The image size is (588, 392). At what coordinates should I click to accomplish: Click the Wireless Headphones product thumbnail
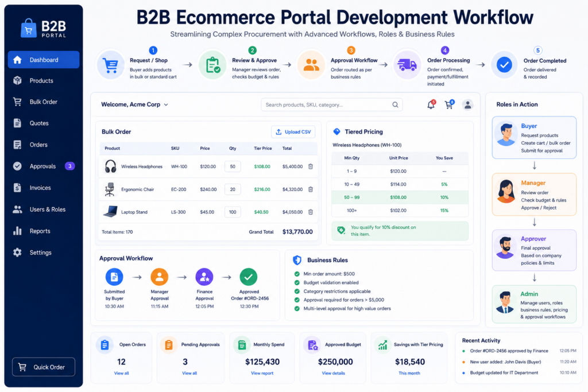(x=110, y=166)
